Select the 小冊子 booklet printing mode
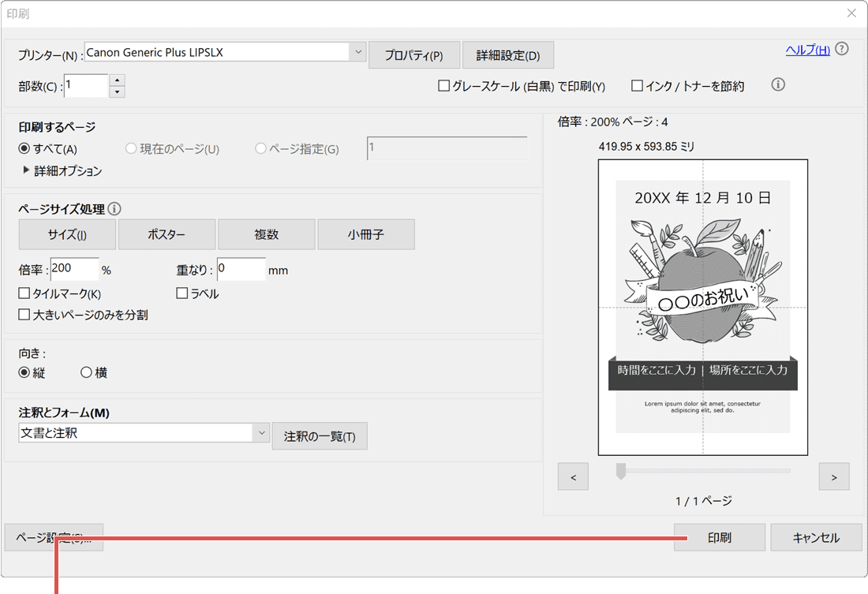Viewport: 868px width, 594px height. [366, 234]
